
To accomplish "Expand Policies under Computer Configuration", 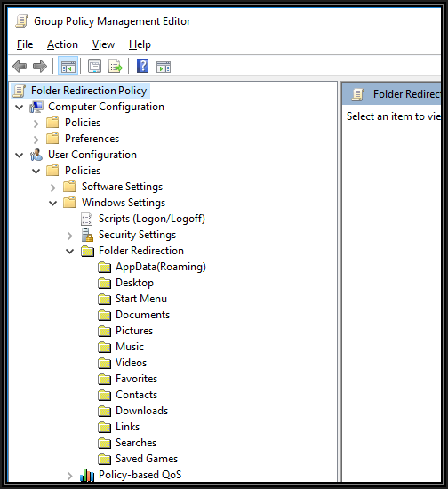I will 36,124.
